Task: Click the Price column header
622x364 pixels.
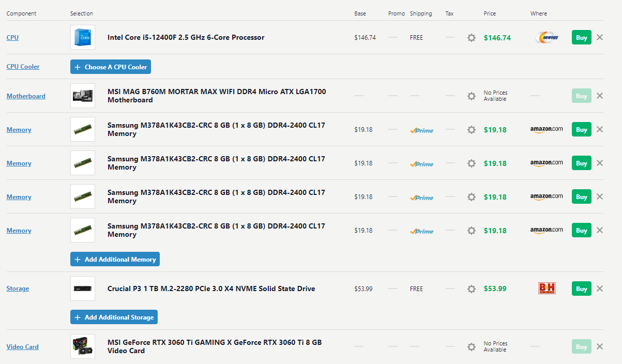Action: [x=490, y=13]
